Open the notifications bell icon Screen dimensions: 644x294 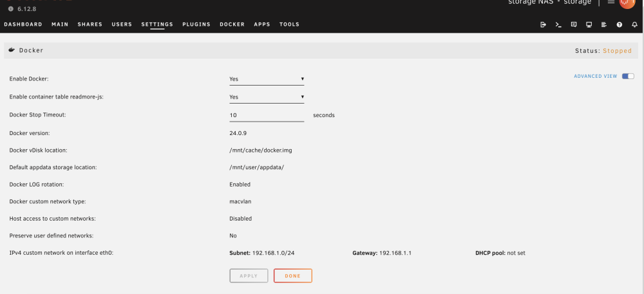coord(634,24)
